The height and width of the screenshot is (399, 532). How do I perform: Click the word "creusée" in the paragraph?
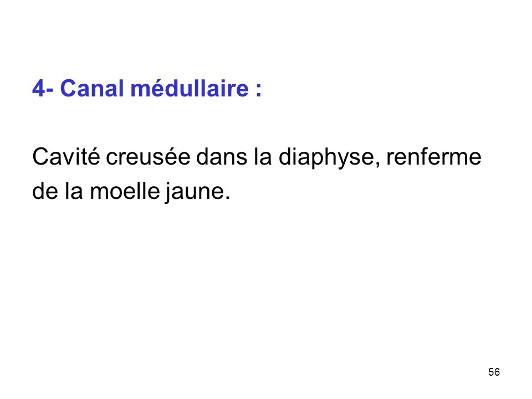coord(149,157)
